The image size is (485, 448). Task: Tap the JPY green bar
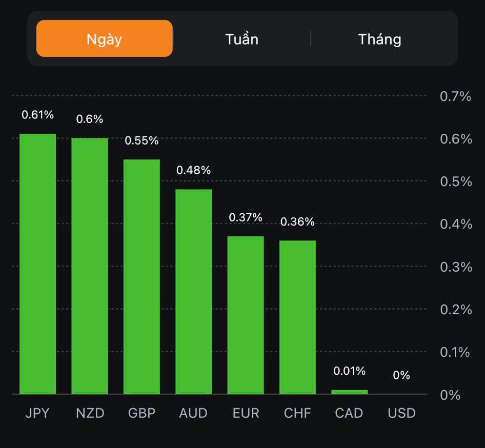click(38, 264)
